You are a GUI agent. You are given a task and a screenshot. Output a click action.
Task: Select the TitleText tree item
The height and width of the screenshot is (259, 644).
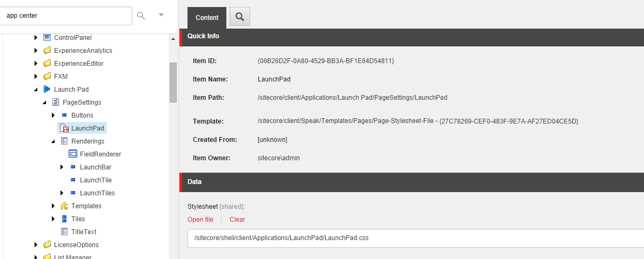(84, 232)
